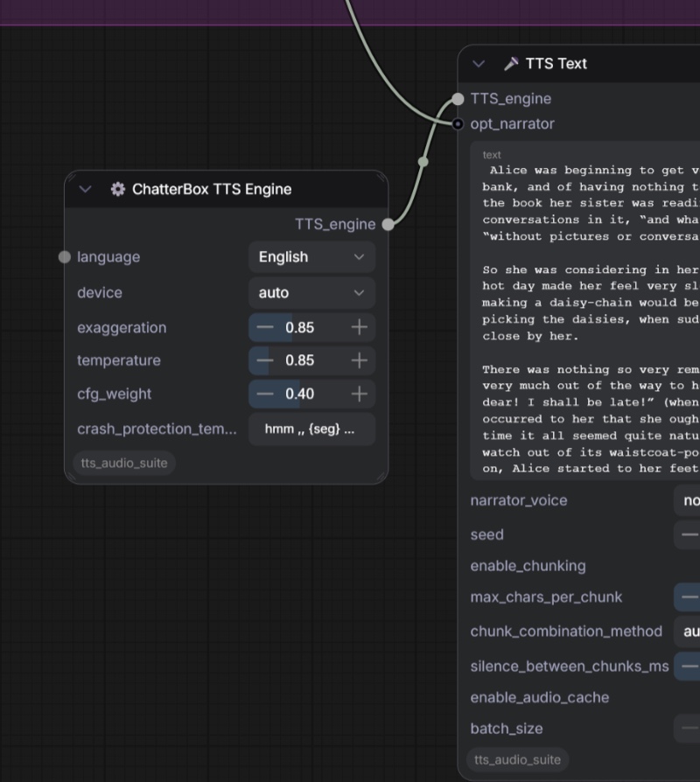Click the TTS Text node title

click(556, 64)
